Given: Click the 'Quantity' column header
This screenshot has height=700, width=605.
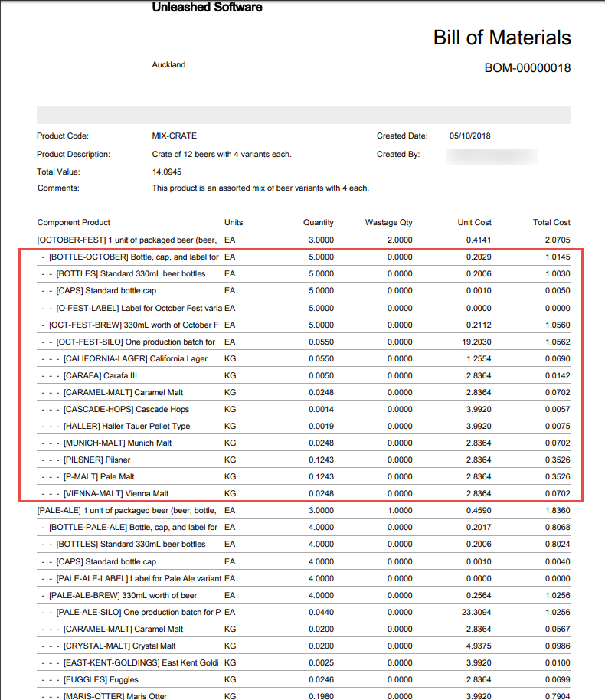Looking at the screenshot, I should (319, 222).
